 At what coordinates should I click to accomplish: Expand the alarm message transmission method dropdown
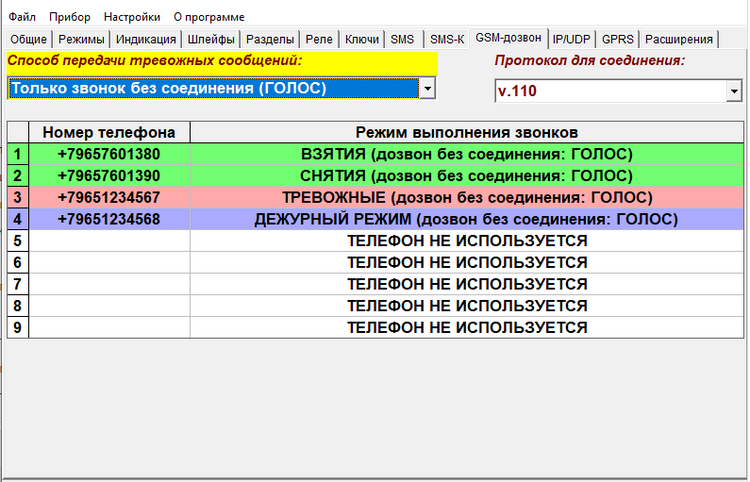pyautogui.click(x=428, y=89)
